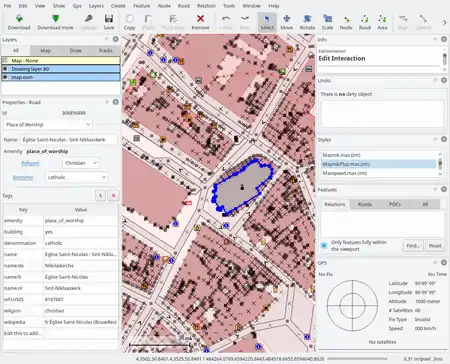Select the Area creation tool

pos(382,19)
